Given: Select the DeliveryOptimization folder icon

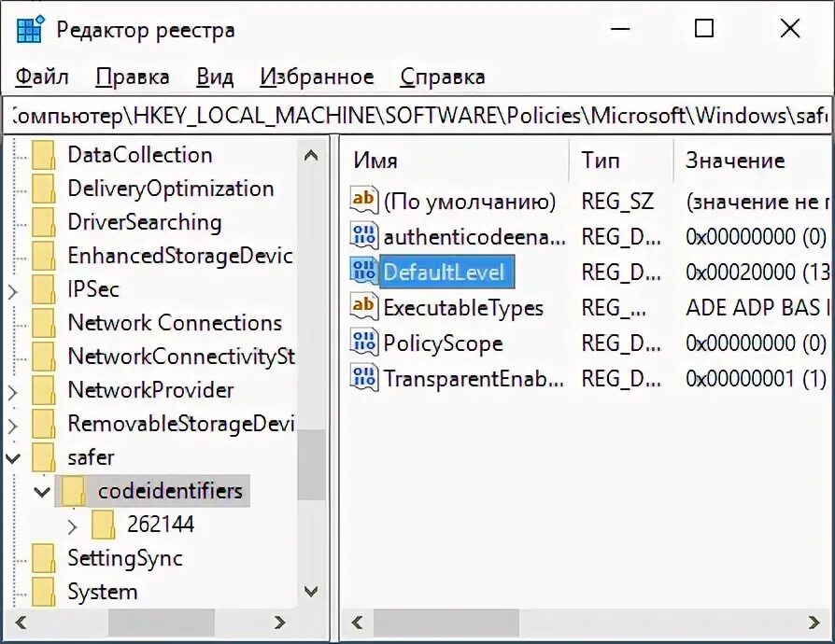Looking at the screenshot, I should tap(43, 189).
